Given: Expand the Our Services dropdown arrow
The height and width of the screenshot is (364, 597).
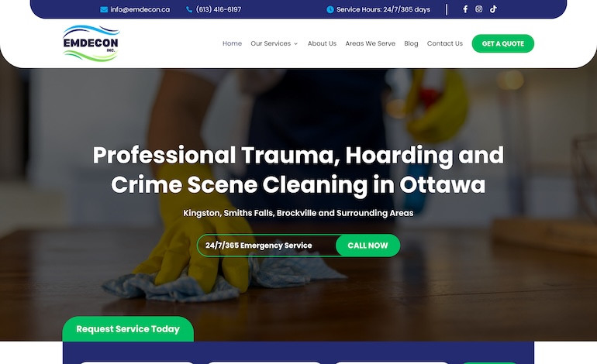Looking at the screenshot, I should [296, 44].
